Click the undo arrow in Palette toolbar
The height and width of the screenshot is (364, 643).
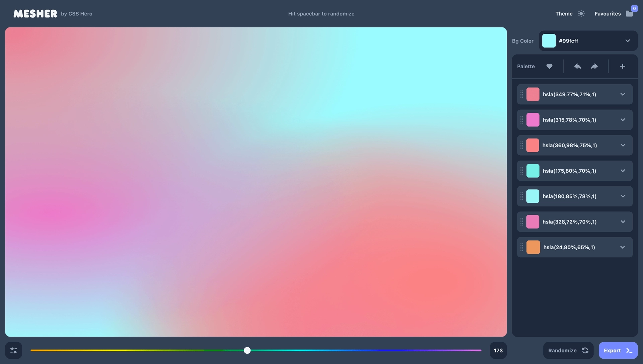(577, 66)
